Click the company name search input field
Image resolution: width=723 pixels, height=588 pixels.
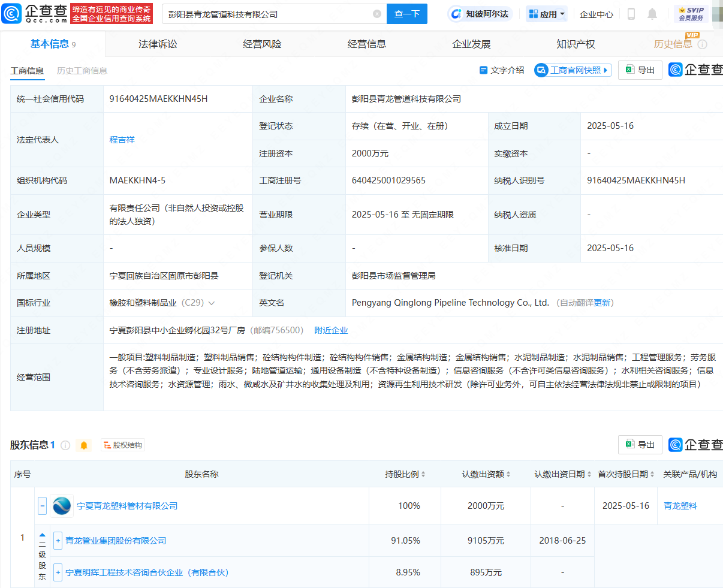coord(267,14)
